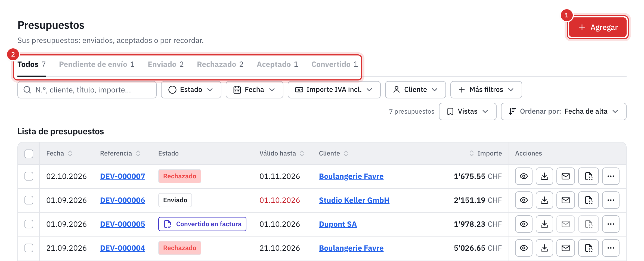
Task: Open reference link DEV-000007
Action: (x=122, y=176)
